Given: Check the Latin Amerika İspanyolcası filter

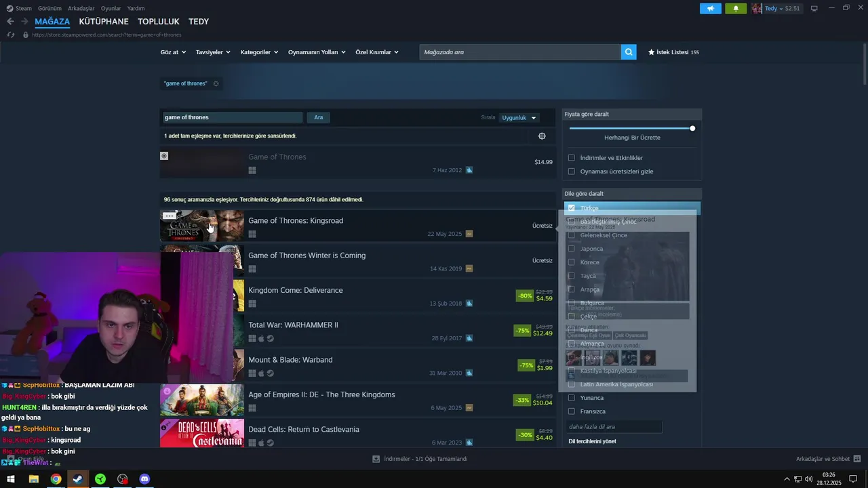Looking at the screenshot, I should point(571,384).
